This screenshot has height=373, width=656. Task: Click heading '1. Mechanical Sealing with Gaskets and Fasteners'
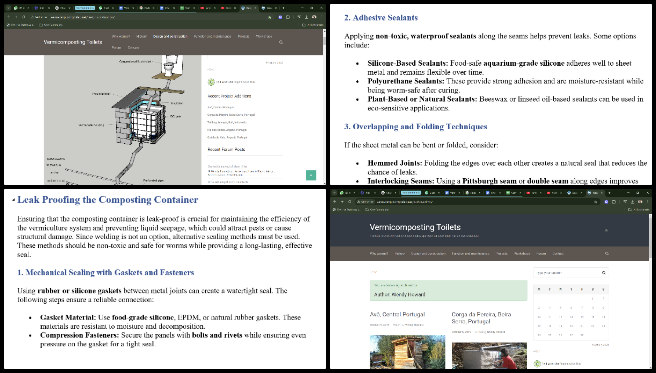pos(105,272)
